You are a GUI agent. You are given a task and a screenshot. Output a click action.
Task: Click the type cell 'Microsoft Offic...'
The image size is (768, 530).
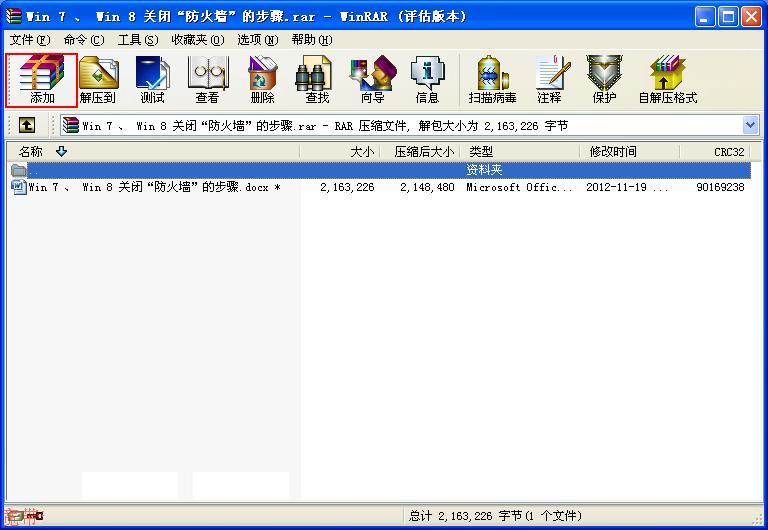pyautogui.click(x=519, y=187)
